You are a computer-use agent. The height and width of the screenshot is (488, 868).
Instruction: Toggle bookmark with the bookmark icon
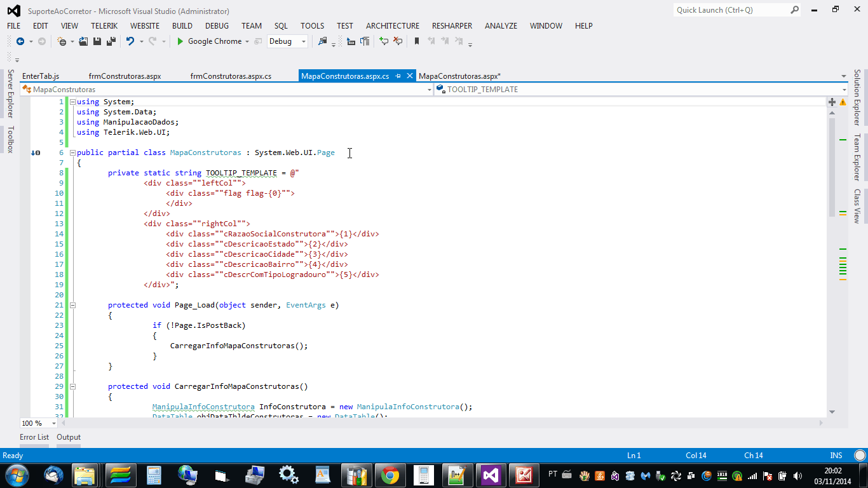[417, 41]
